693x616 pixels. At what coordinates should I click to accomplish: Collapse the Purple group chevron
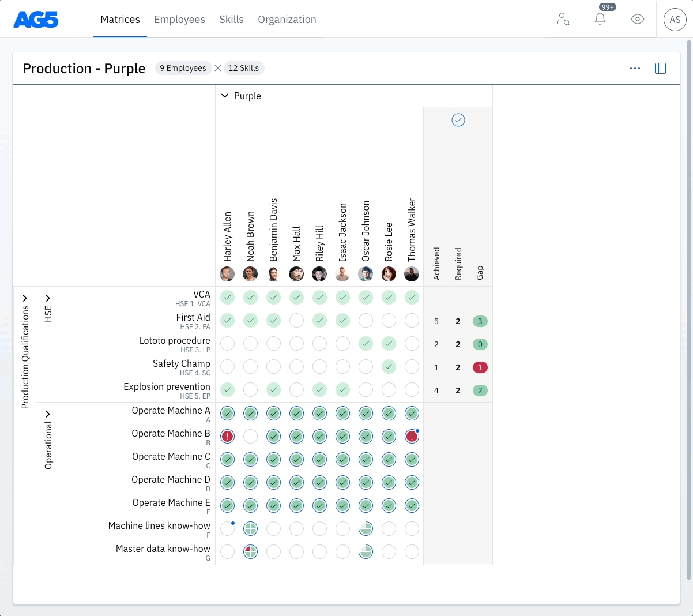225,96
